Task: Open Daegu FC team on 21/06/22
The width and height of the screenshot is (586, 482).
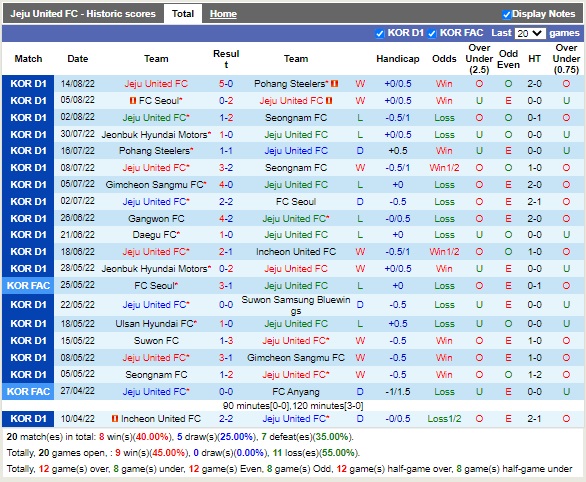Action: pyautogui.click(x=154, y=235)
